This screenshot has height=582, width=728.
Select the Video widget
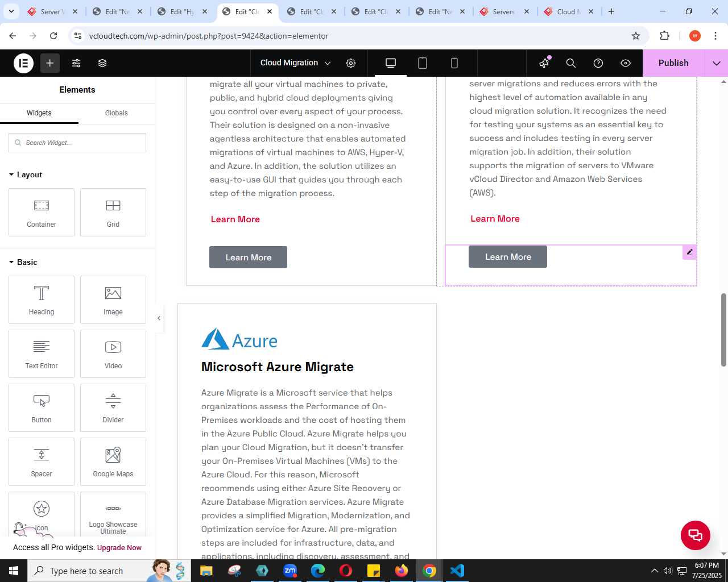click(x=113, y=354)
